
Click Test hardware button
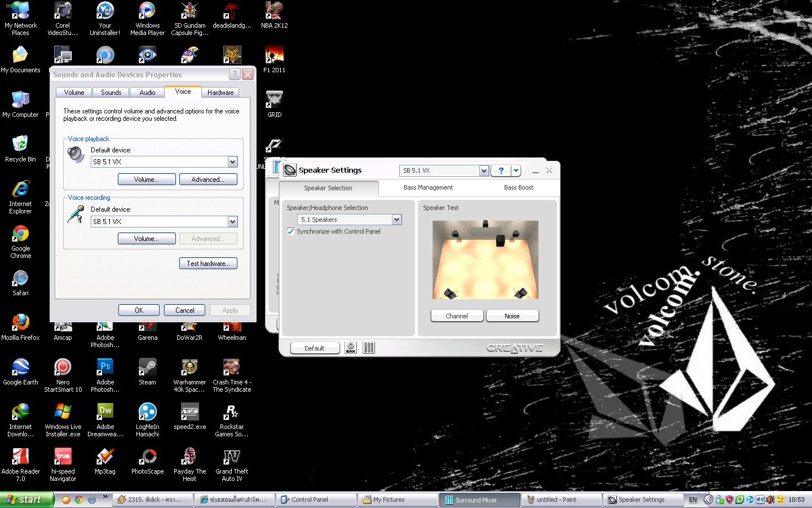[208, 264]
